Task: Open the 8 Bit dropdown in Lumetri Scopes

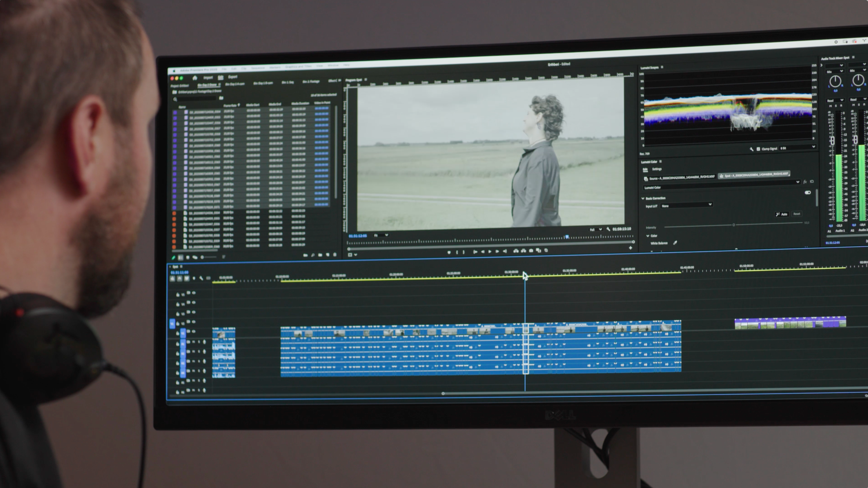Action: (798, 147)
